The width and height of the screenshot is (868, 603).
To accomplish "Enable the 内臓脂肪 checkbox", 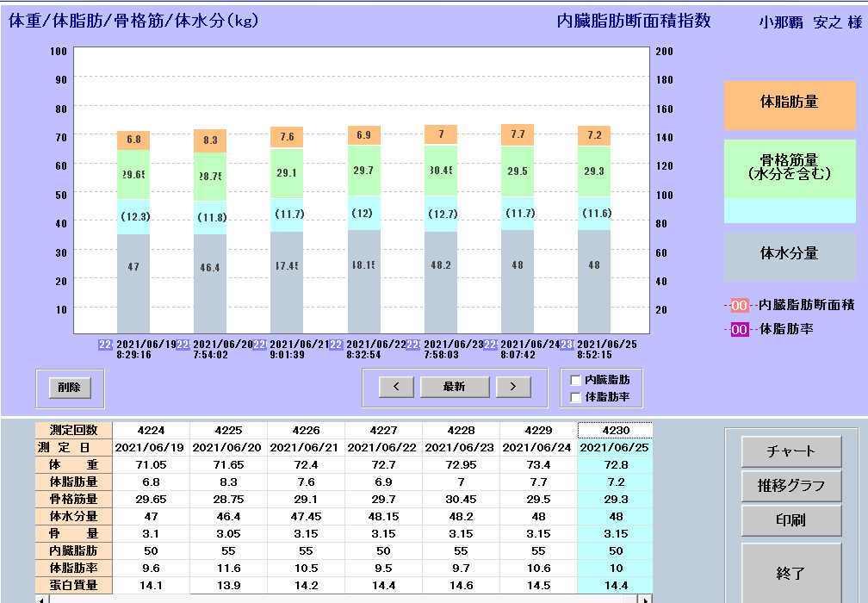I will 575,380.
